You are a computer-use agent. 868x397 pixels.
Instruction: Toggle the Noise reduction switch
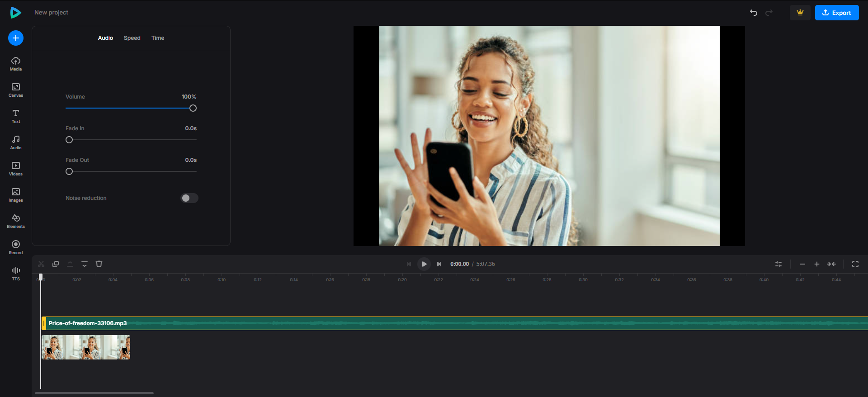coord(189,198)
